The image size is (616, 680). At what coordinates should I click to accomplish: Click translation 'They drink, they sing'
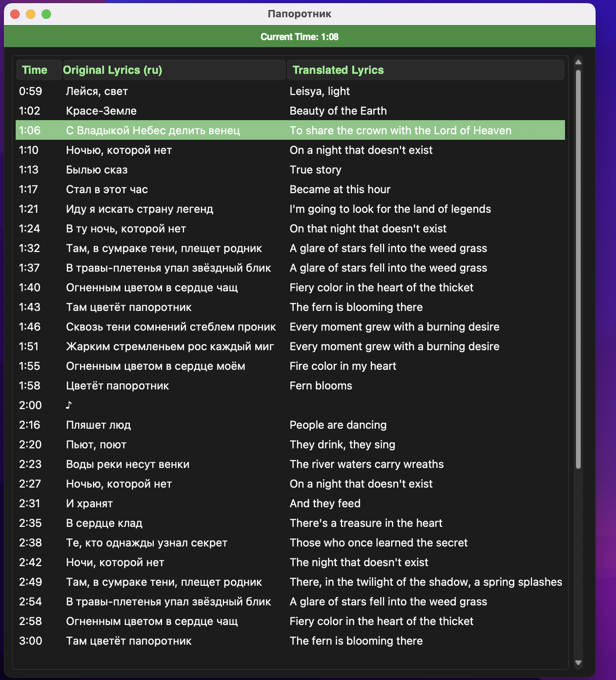[343, 444]
